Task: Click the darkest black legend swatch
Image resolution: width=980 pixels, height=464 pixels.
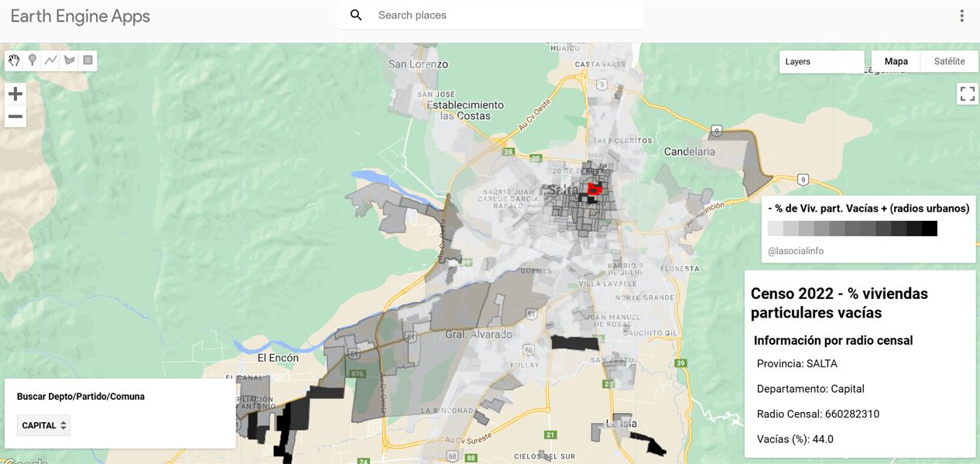Action: pos(930,229)
